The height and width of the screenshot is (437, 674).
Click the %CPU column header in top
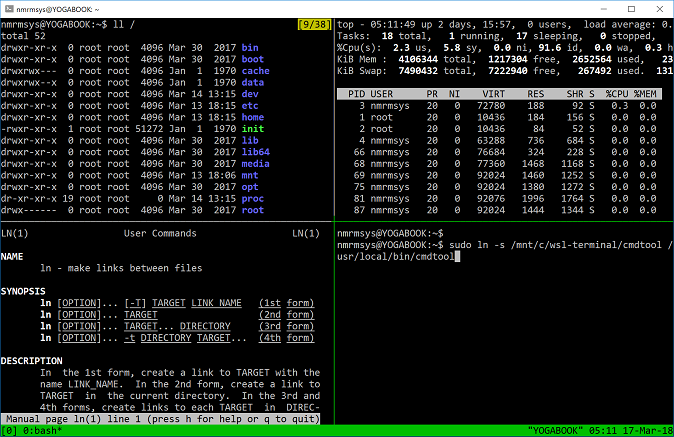(617, 94)
